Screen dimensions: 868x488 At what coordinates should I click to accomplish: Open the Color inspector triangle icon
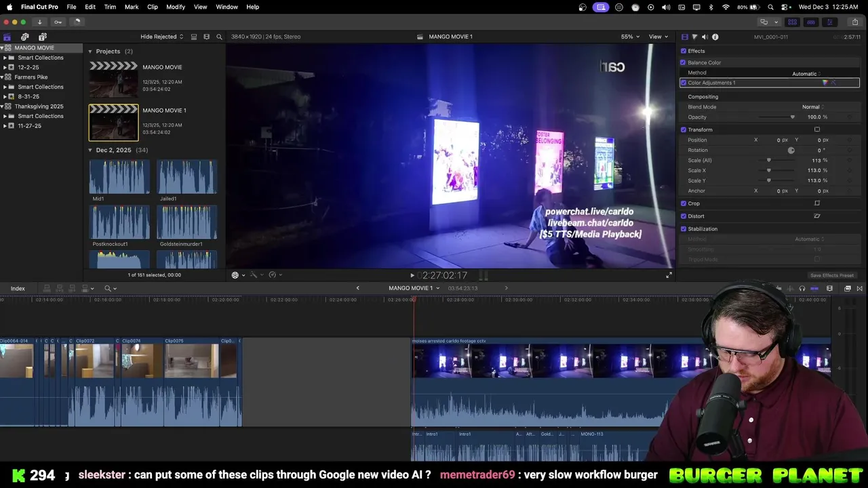tap(695, 37)
